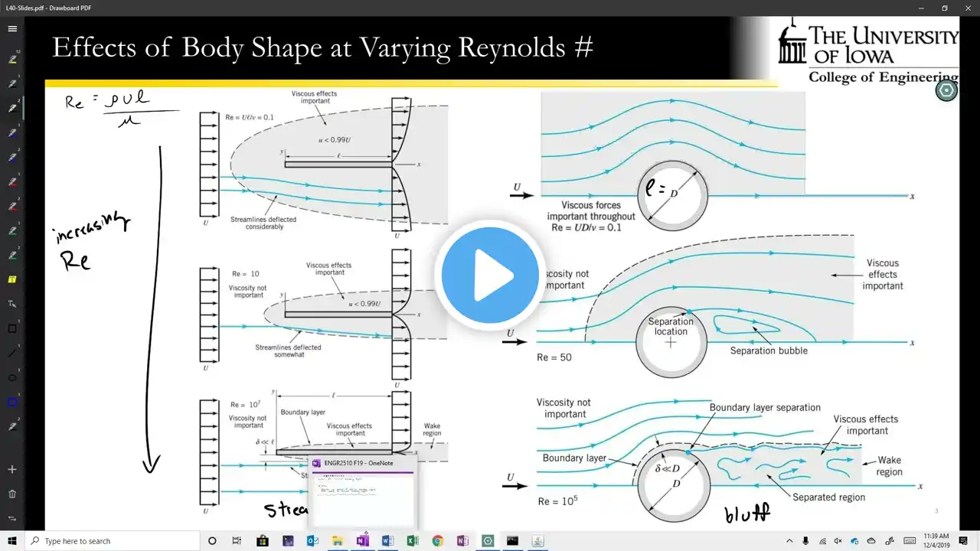Choose the blue filled rectangle tool
The image size is (980, 551).
click(x=12, y=402)
